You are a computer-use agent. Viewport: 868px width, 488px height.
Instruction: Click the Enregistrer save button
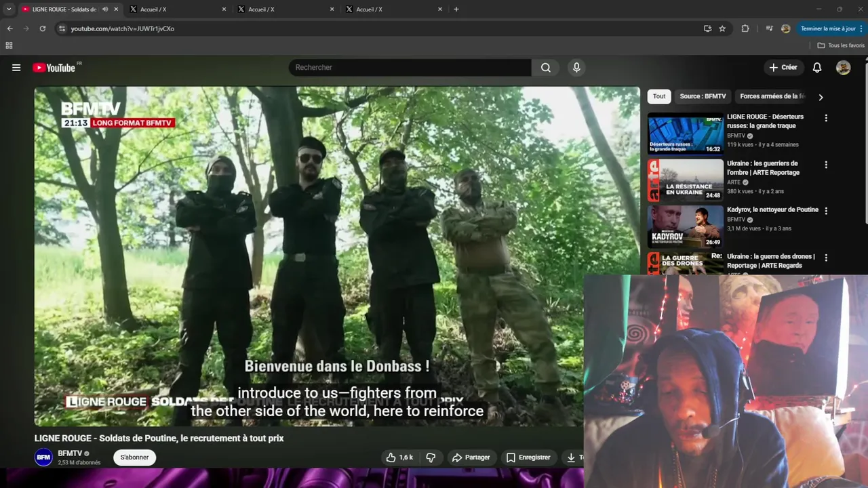(528, 457)
